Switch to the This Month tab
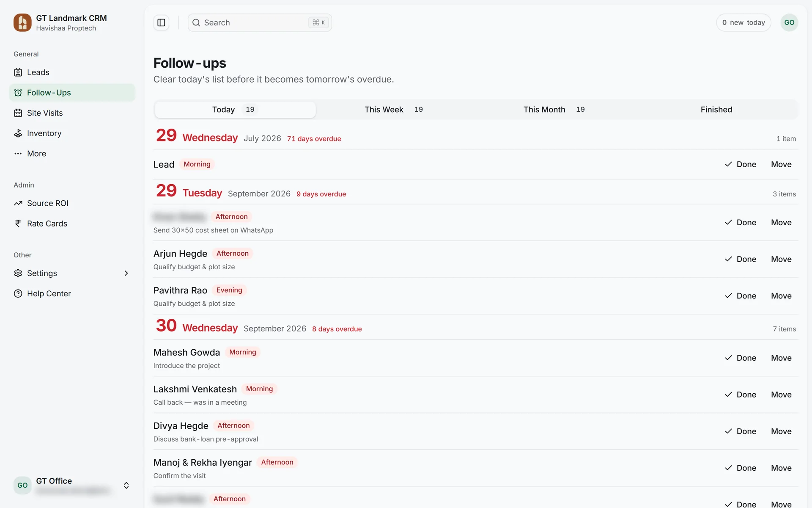The height and width of the screenshot is (508, 812). (554, 110)
